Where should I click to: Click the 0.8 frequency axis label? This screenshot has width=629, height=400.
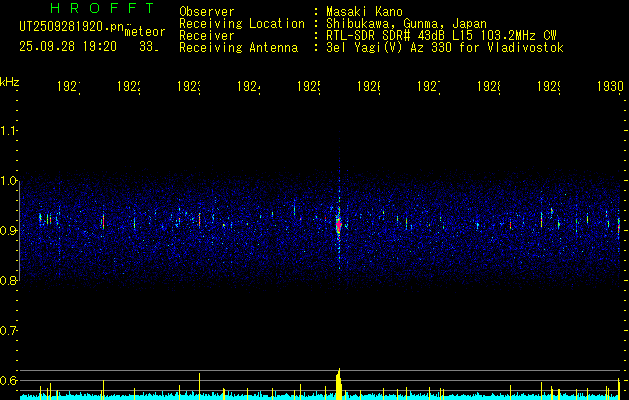pos(9,280)
